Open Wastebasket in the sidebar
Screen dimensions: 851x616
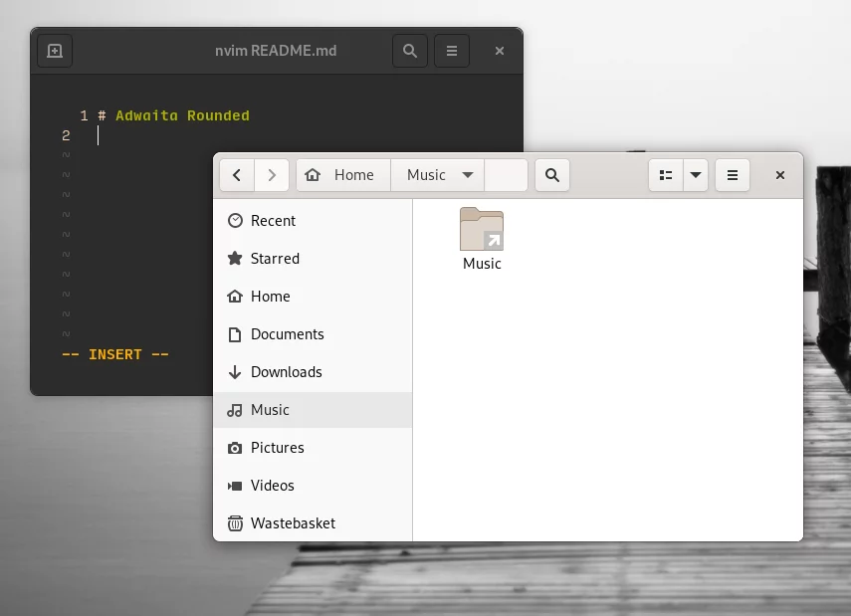[x=293, y=523]
